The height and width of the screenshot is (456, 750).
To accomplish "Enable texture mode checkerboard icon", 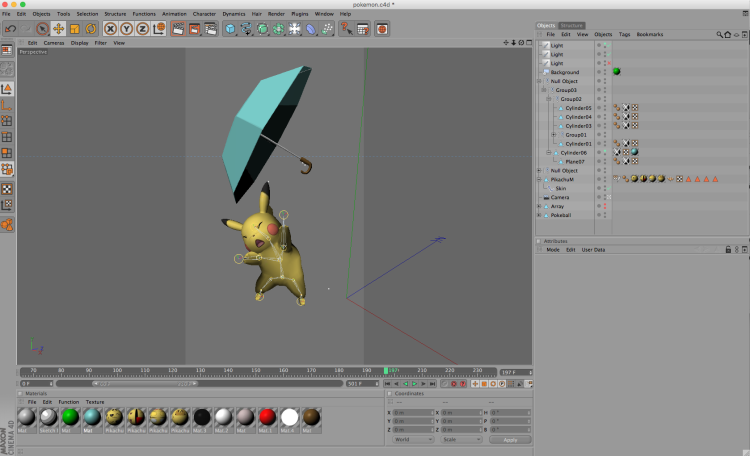I will pos(7,189).
